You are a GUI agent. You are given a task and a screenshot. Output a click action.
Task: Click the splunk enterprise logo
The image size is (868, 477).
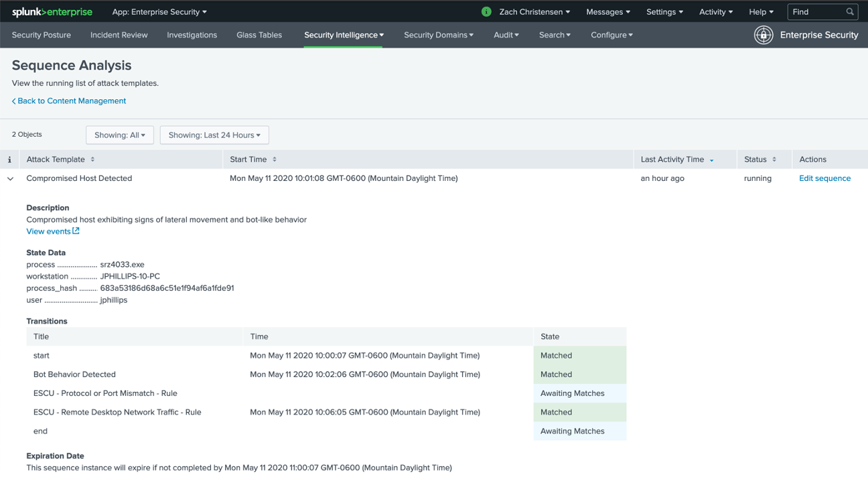52,11
